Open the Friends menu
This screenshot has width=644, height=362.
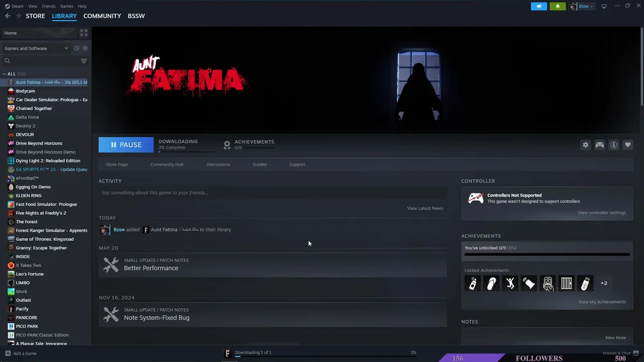pos(49,6)
